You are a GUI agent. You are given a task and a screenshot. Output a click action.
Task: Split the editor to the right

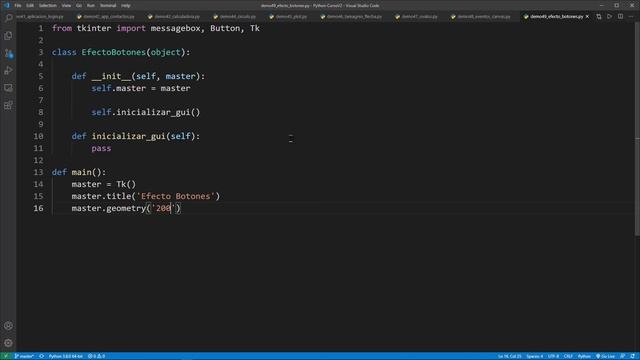620,17
